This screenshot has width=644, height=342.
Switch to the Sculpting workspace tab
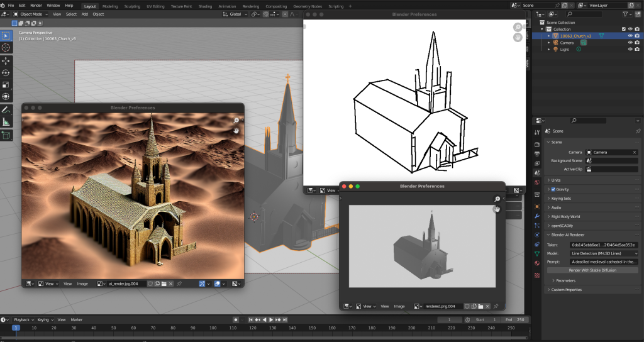coord(133,6)
